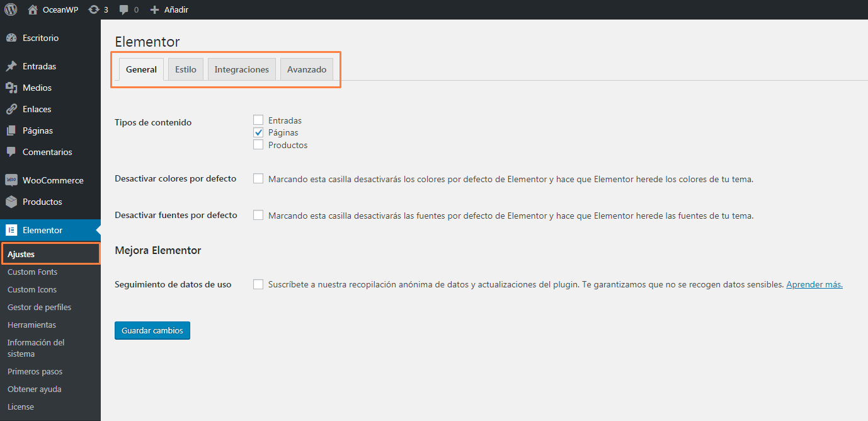This screenshot has width=868, height=421.
Task: Enable the Productos content type checkbox
Action: pos(258,145)
